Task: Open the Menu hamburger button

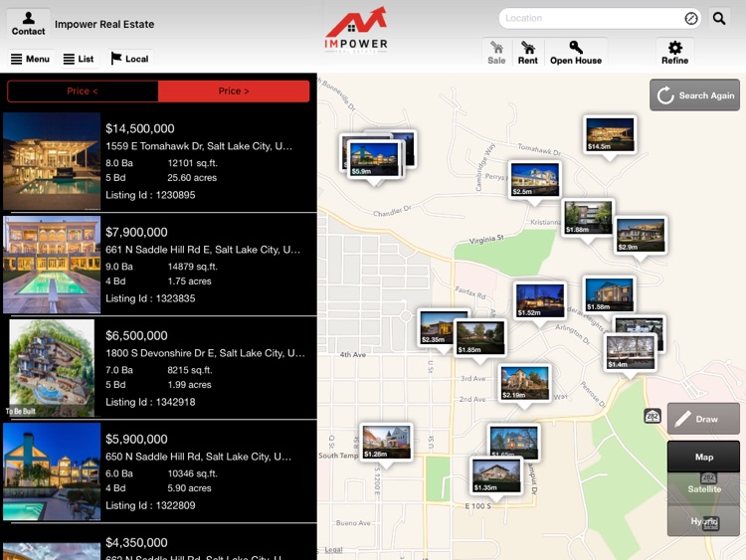Action: point(31,59)
